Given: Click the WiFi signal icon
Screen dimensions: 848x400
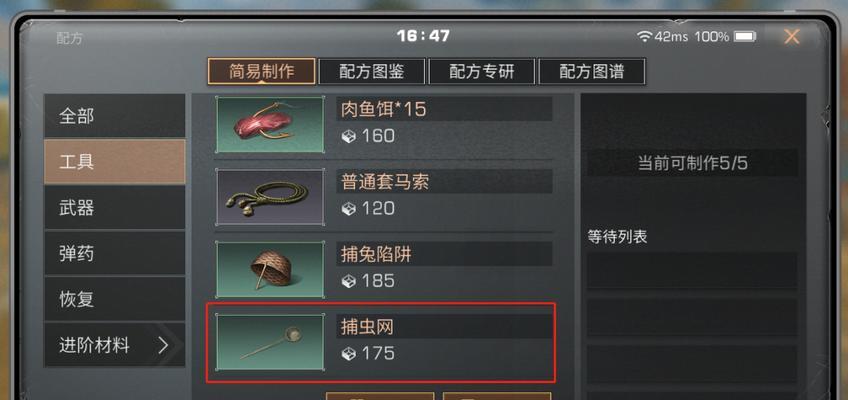Looking at the screenshot, I should click(x=645, y=37).
